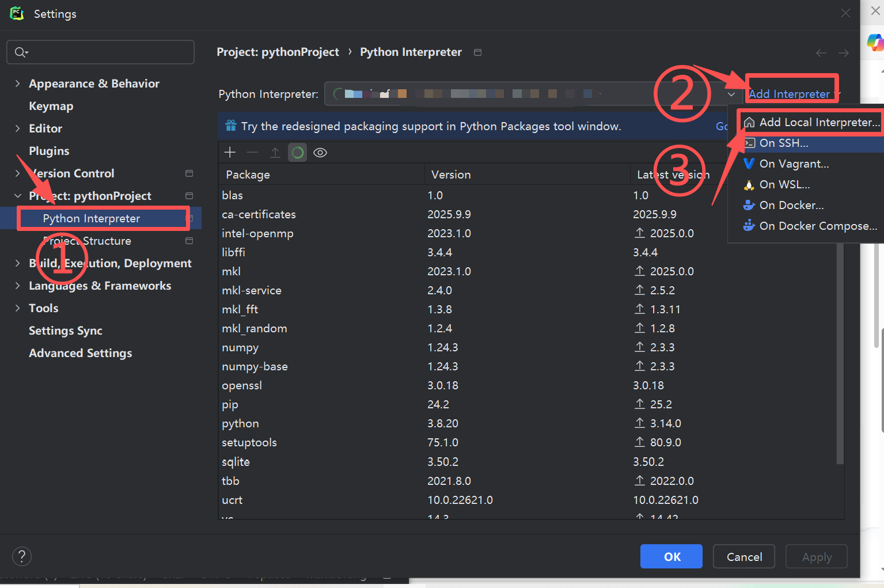The height and width of the screenshot is (588, 884).
Task: Click the gift icon in packaging banner
Action: coord(231,126)
